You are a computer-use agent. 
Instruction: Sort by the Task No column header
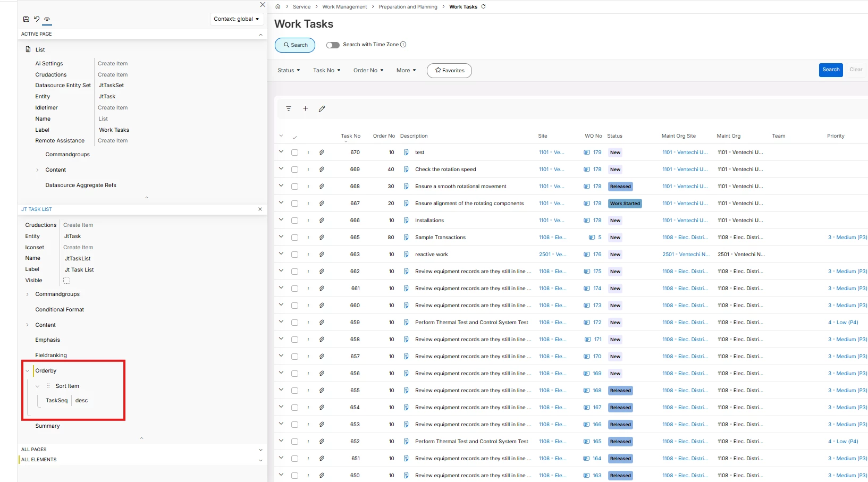tap(351, 136)
